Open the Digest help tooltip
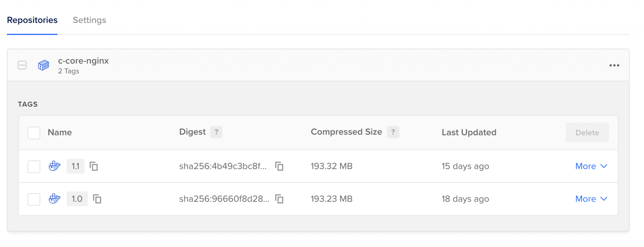Image resolution: width=644 pixels, height=247 pixels. tap(216, 132)
